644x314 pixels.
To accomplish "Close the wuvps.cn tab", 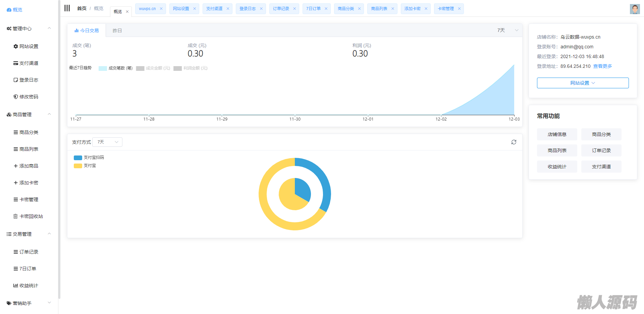I will click(x=161, y=9).
